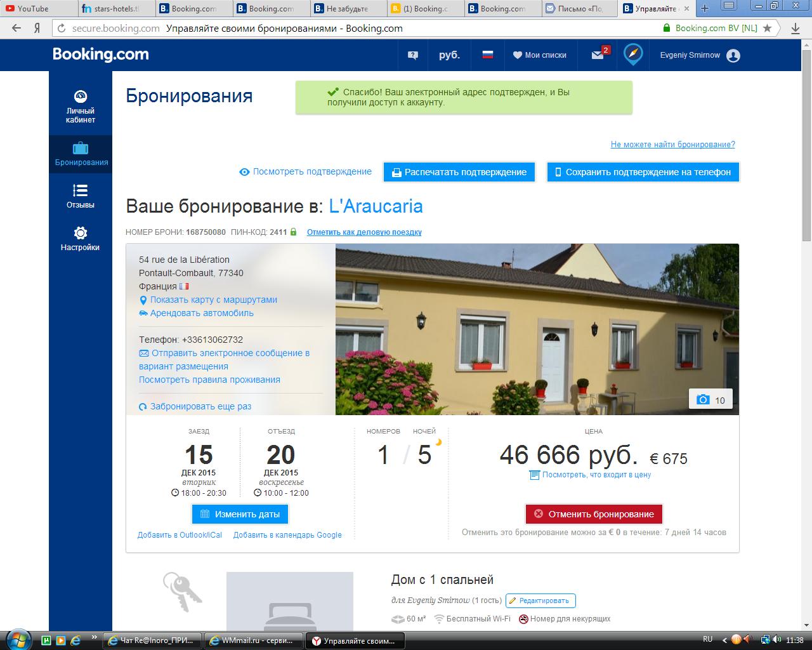This screenshot has width=812, height=650.
Task: Click Редактировать guest details button
Action: (x=540, y=600)
